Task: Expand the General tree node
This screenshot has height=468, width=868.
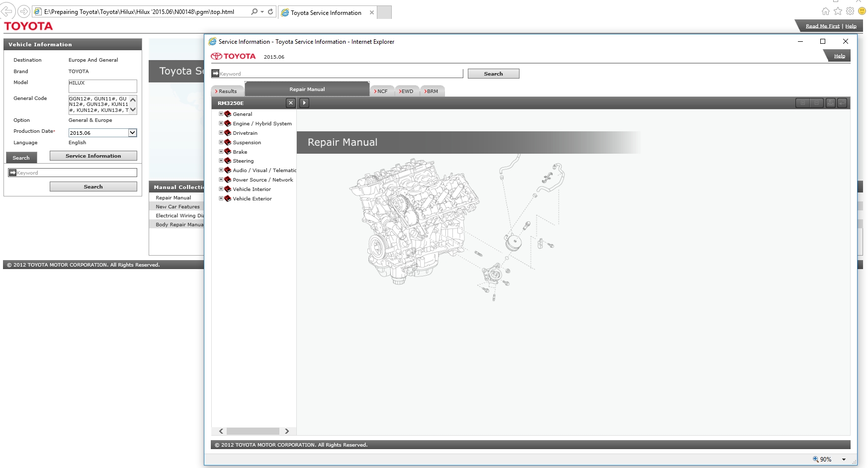Action: coord(221,114)
